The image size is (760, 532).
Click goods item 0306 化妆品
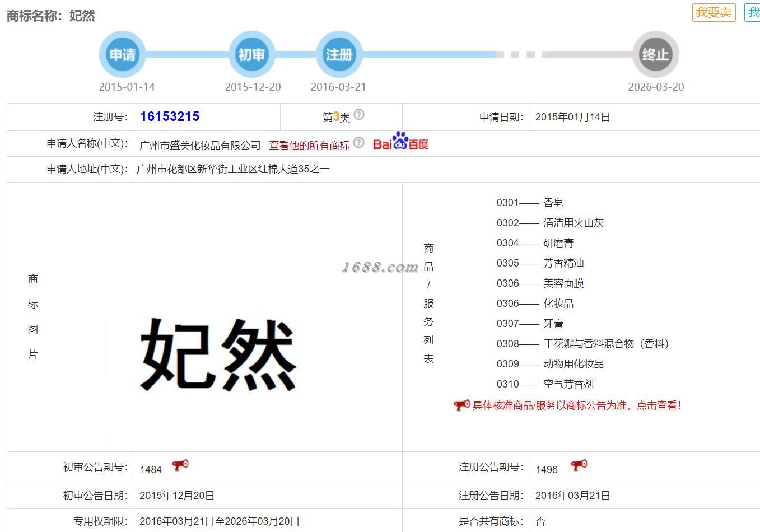pos(535,304)
